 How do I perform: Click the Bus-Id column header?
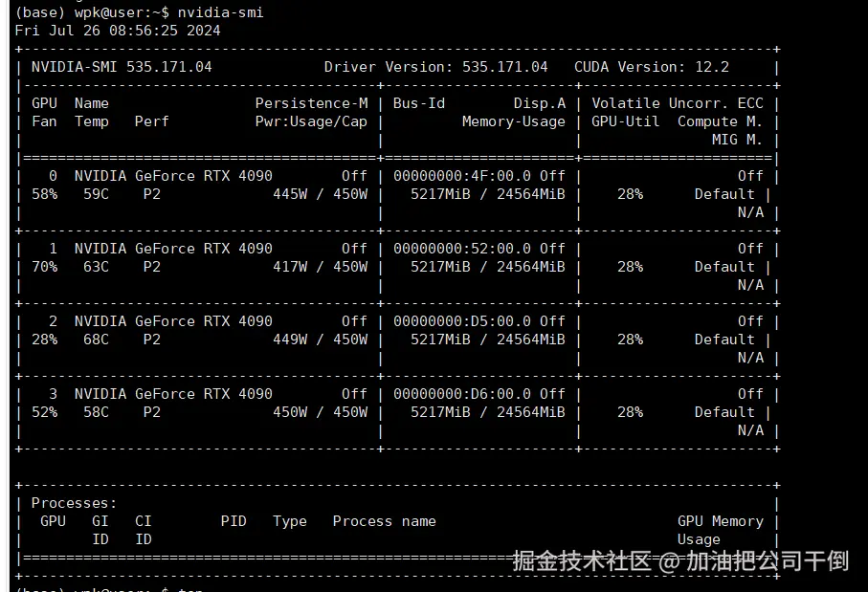pyautogui.click(x=419, y=103)
